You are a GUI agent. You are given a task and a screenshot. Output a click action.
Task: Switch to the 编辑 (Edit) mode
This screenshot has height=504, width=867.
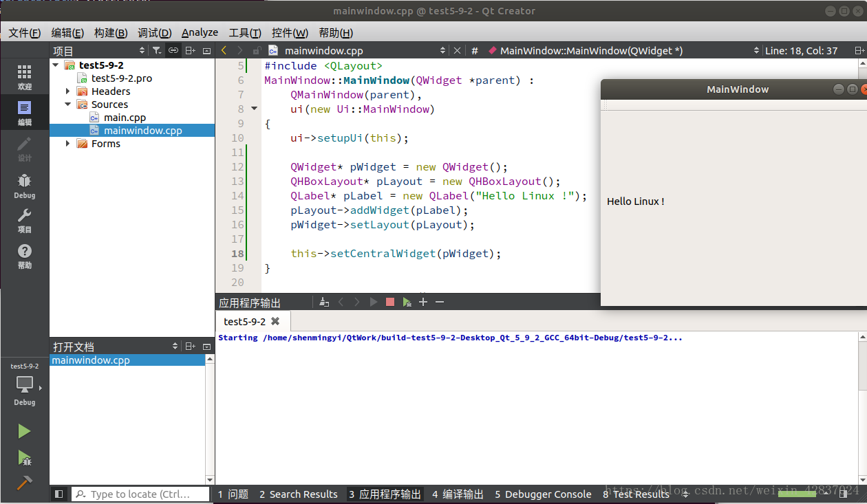(x=25, y=113)
